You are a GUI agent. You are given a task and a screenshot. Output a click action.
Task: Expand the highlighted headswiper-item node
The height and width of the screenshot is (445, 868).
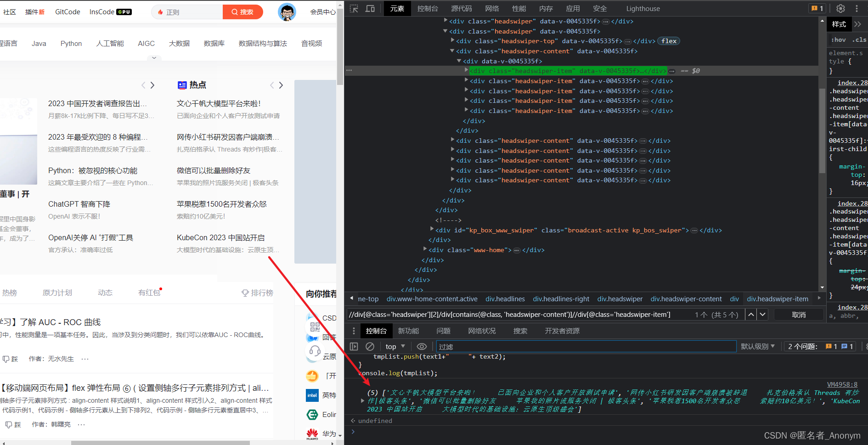click(x=466, y=70)
